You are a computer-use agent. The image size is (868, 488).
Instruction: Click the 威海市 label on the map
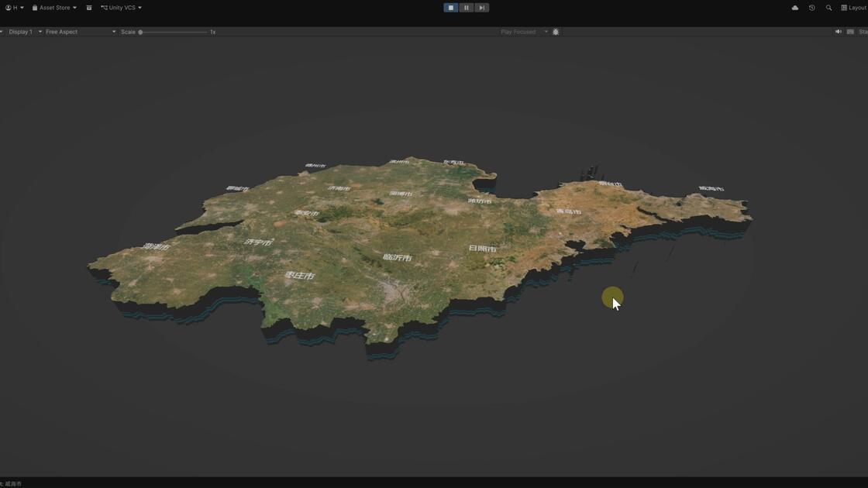coord(711,189)
